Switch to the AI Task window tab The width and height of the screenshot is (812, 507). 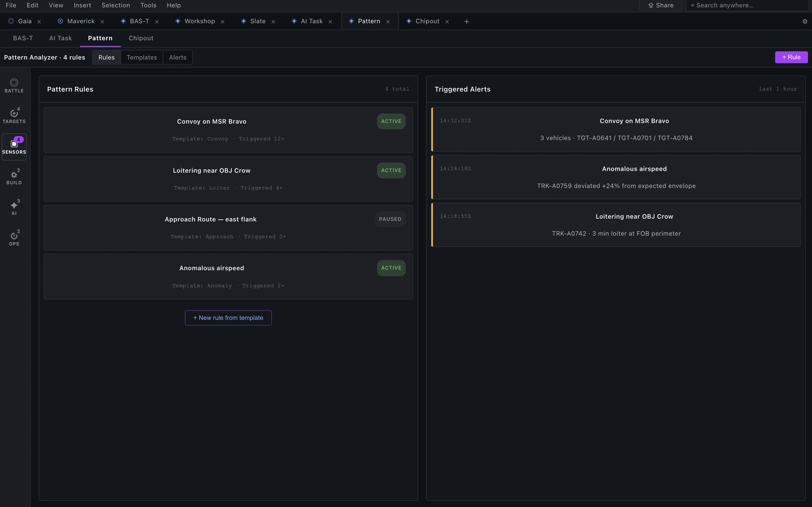click(312, 21)
